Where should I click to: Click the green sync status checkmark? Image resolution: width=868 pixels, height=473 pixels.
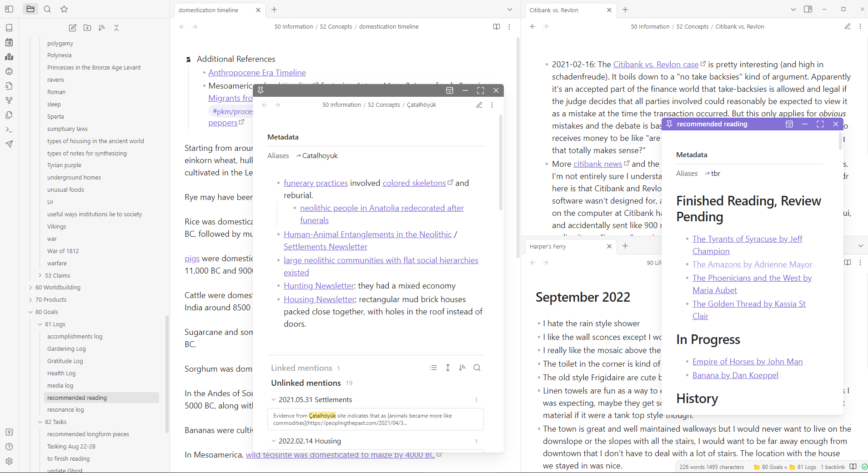click(864, 467)
